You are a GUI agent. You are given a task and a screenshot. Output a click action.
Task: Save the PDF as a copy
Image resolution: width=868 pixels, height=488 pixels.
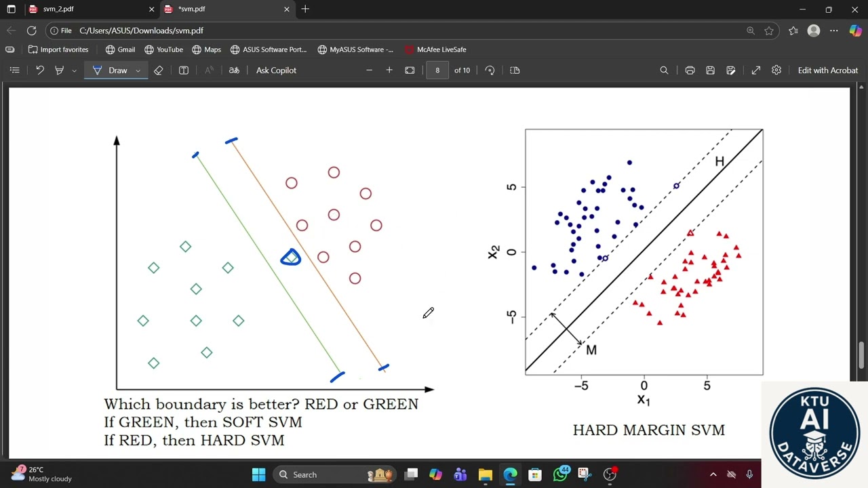pyautogui.click(x=730, y=70)
